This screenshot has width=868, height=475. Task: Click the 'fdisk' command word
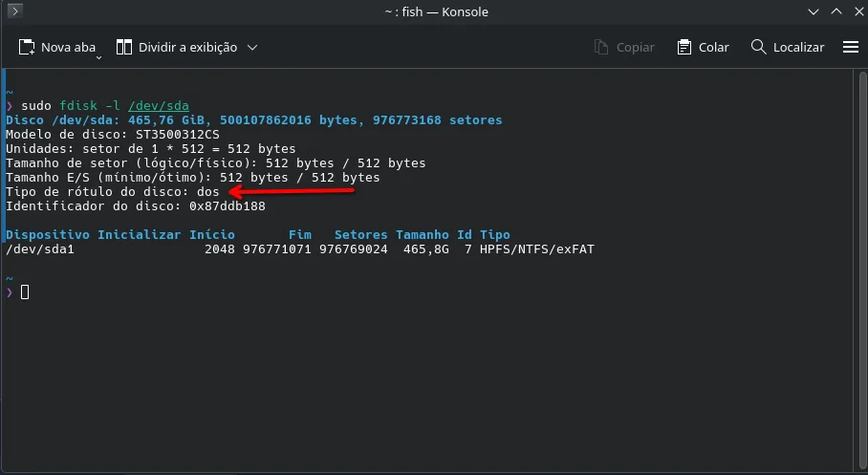click(x=78, y=106)
